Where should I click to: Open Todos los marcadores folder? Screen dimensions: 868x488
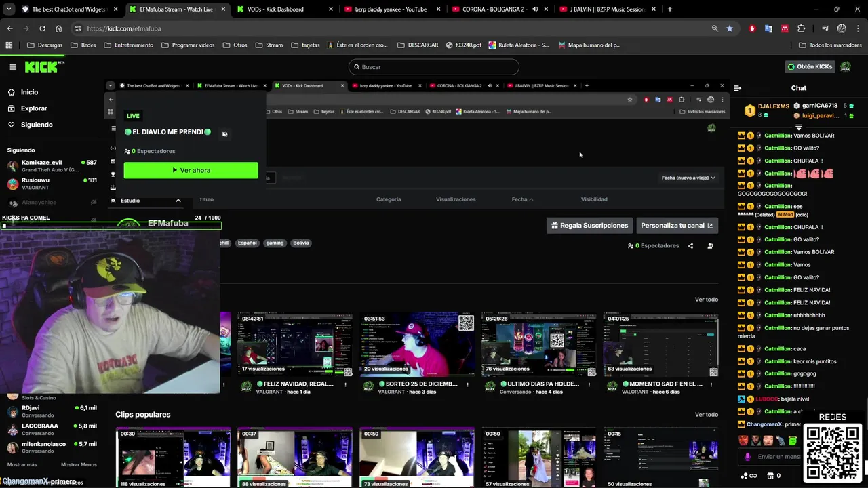point(830,45)
